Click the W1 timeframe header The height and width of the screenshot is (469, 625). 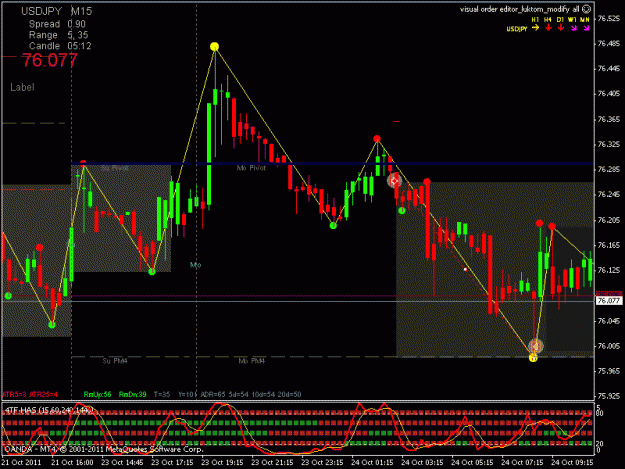572,19
